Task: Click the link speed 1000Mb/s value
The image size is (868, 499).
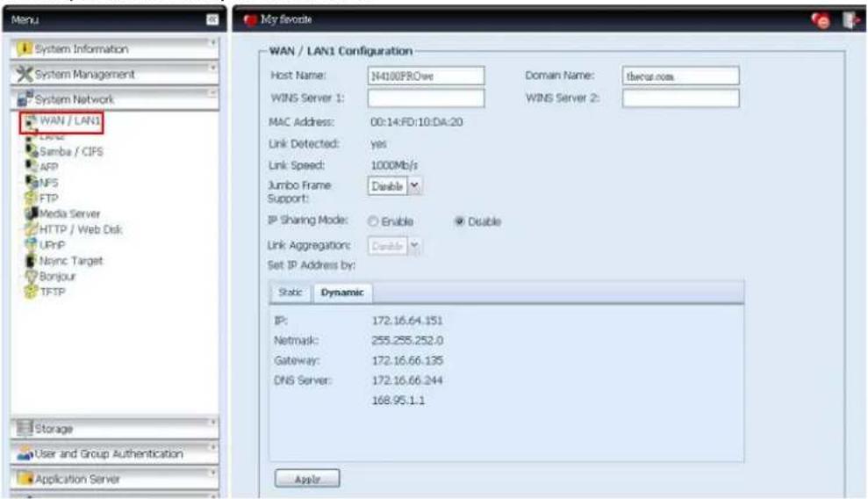Action: (x=394, y=165)
